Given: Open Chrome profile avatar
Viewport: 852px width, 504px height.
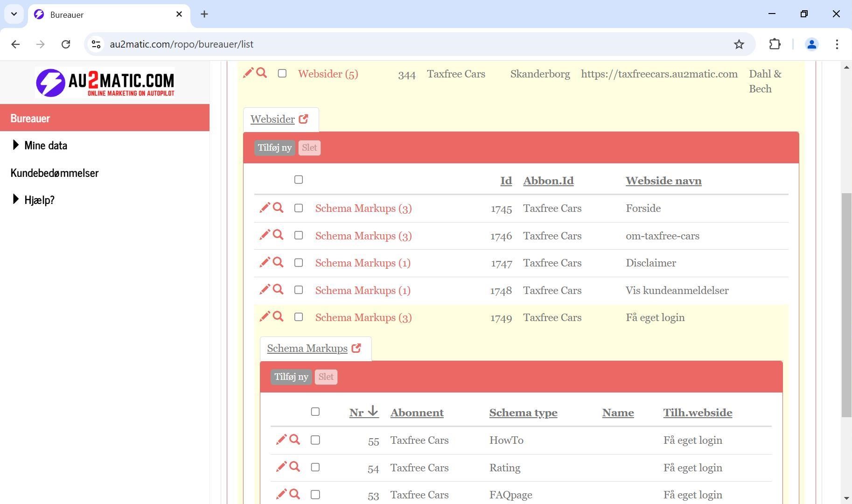Looking at the screenshot, I should pos(811,44).
